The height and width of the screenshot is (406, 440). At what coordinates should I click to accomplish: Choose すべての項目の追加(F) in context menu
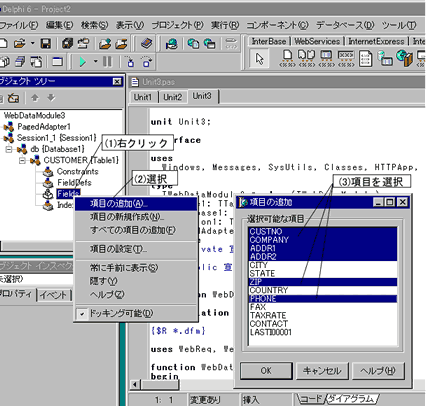click(136, 230)
